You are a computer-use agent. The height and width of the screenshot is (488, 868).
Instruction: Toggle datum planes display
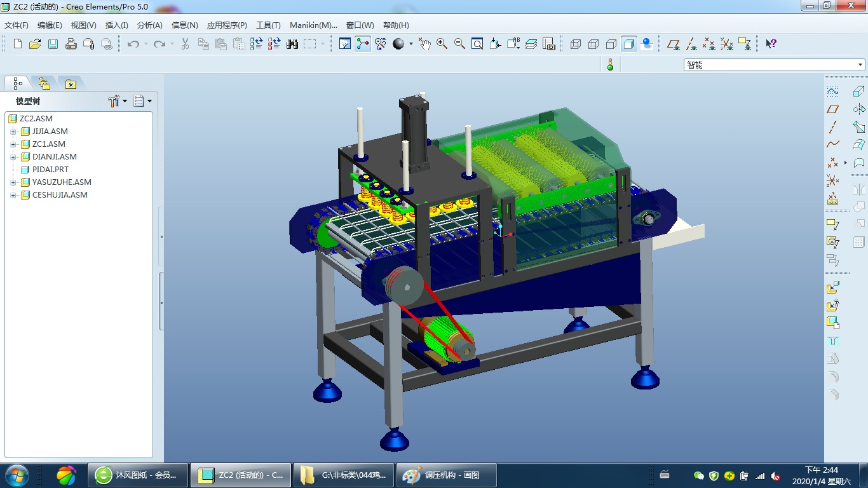[673, 44]
